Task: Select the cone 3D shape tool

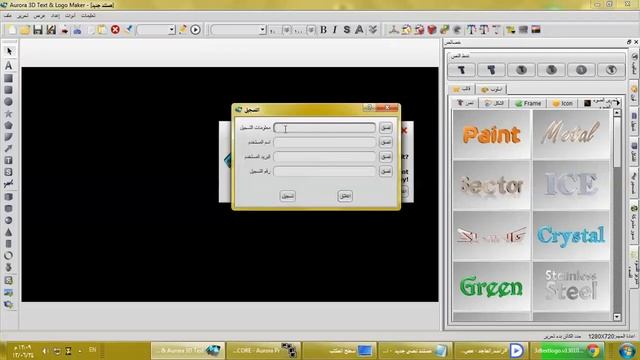Action: [9, 232]
